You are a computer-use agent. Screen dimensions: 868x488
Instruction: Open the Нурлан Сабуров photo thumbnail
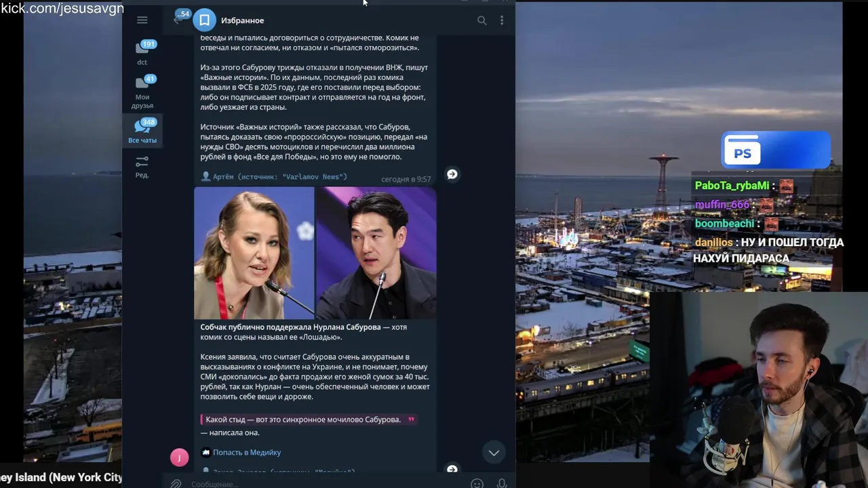376,253
